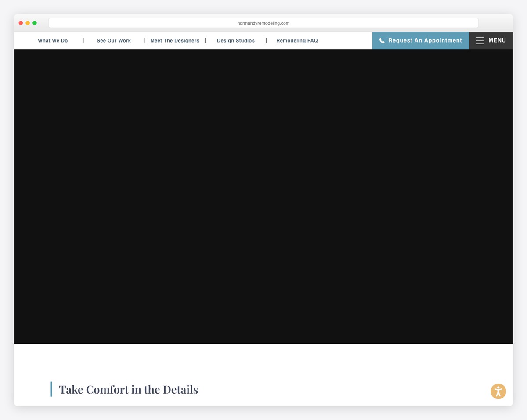Open Remodeling FAQ page
This screenshot has height=420, width=527.
(x=297, y=40)
